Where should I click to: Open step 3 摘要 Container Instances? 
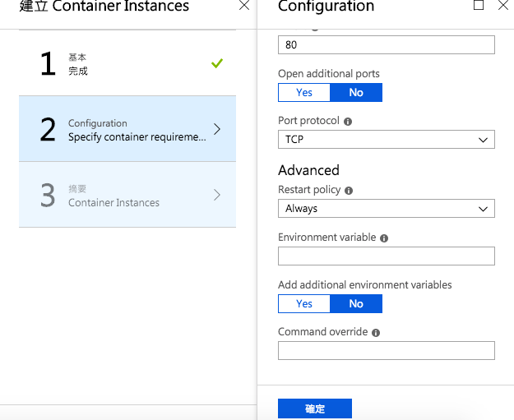point(127,195)
